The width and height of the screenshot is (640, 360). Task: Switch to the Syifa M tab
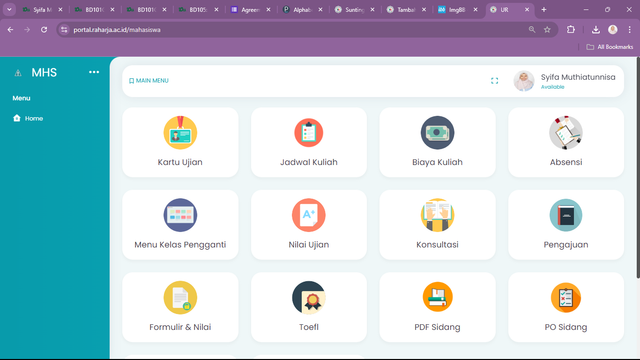pos(42,9)
